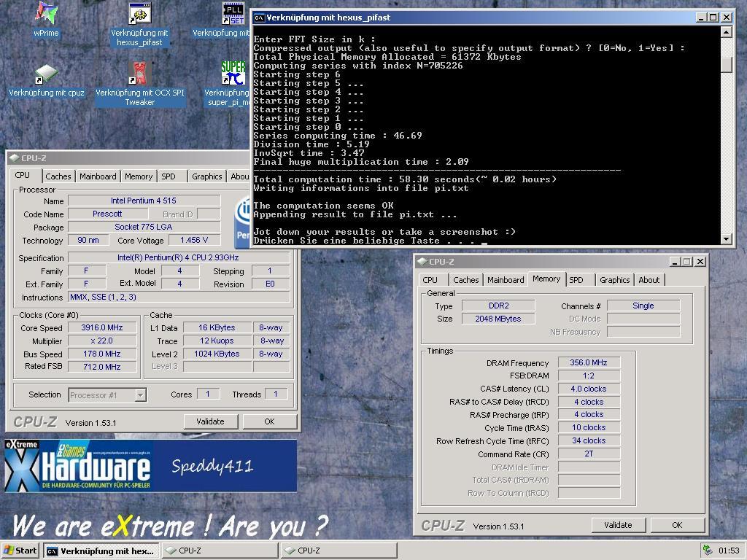
Task: Click the L1 Data value 16 KBytes
Action: coord(217,327)
